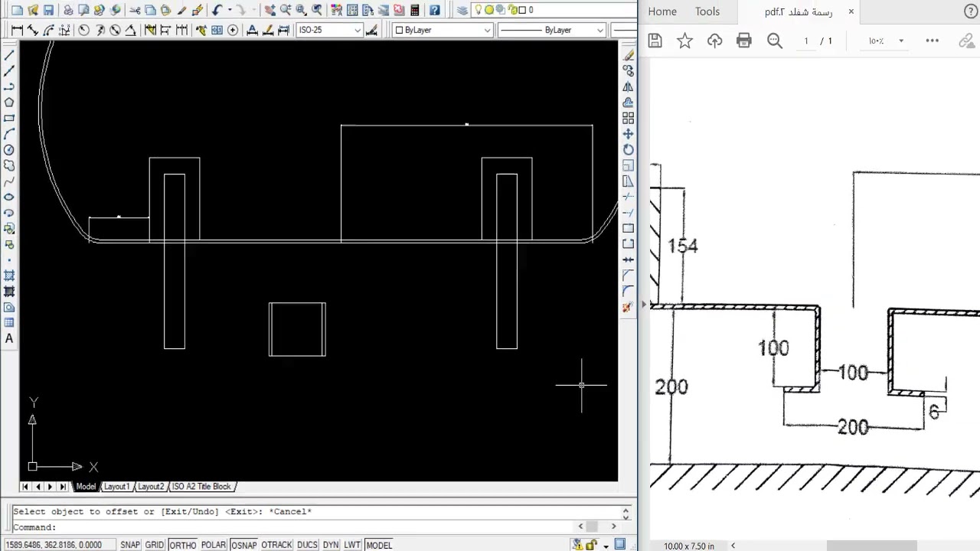The width and height of the screenshot is (980, 551).
Task: Open the PDF zoom level dropdown
Action: click(x=901, y=41)
